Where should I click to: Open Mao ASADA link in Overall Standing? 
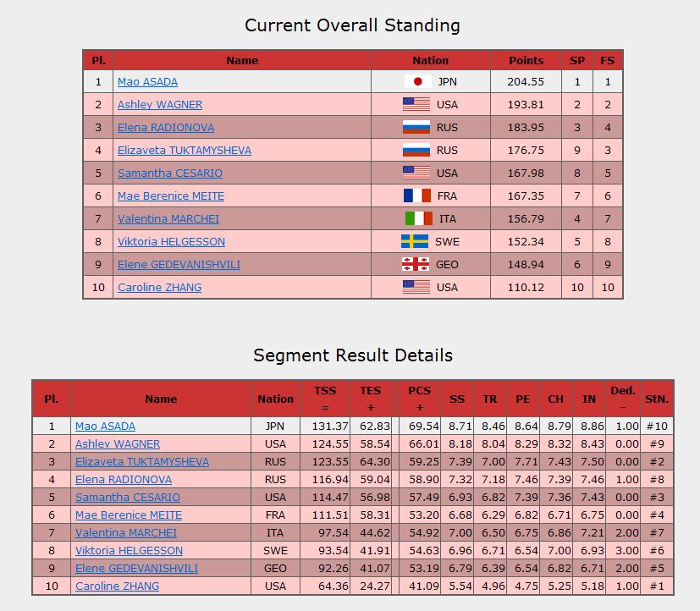click(147, 82)
